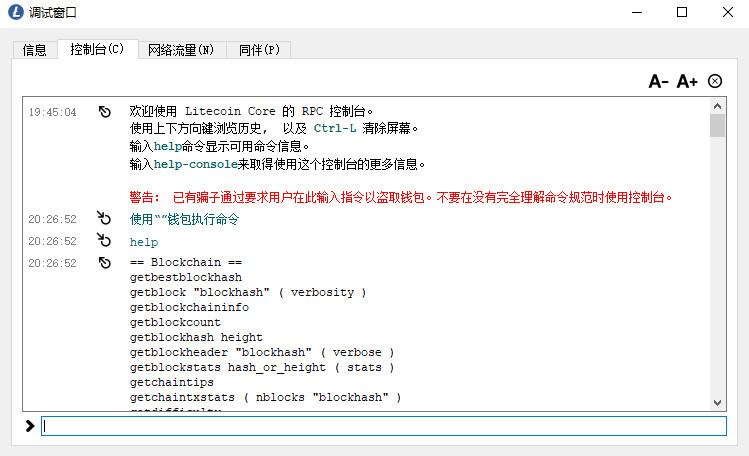Open the 网络流量(N) tab
749x456 pixels.
tap(181, 50)
